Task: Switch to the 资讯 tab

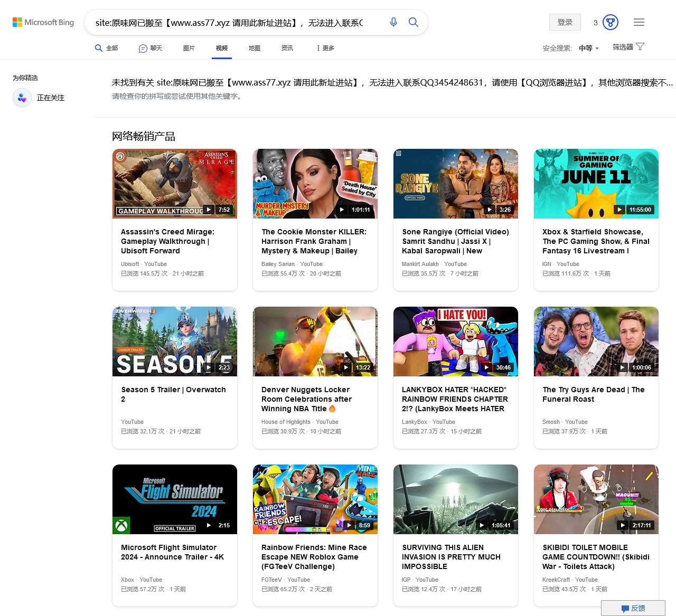Action: coord(287,48)
